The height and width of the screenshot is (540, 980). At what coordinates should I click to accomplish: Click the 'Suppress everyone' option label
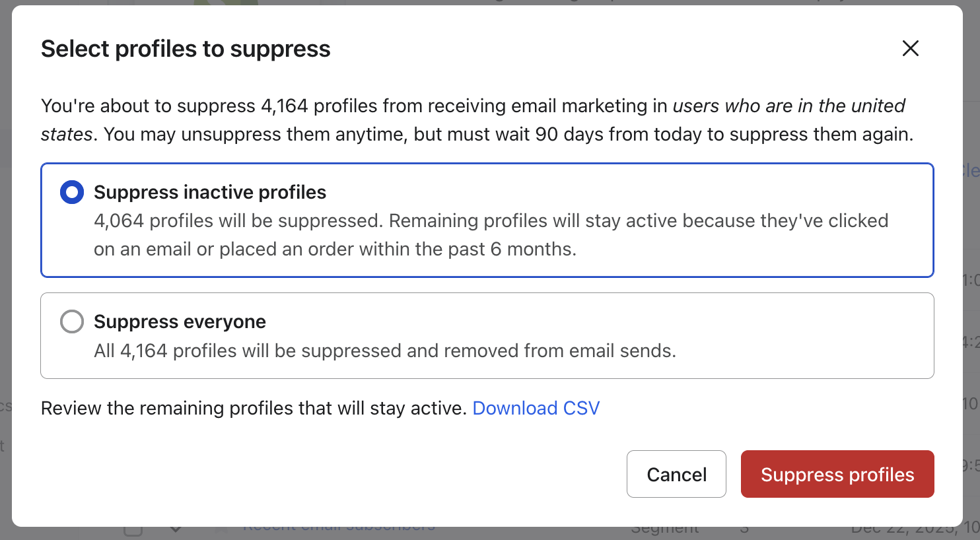click(180, 321)
